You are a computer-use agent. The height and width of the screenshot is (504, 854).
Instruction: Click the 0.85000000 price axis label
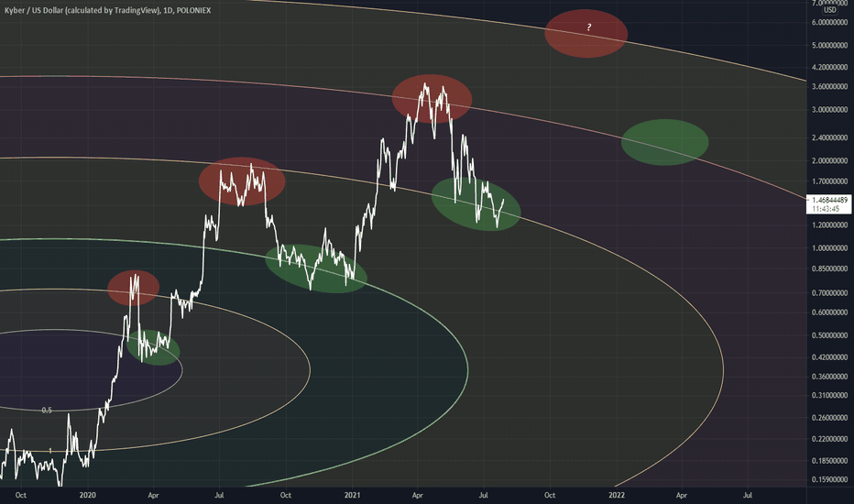pyautogui.click(x=829, y=268)
